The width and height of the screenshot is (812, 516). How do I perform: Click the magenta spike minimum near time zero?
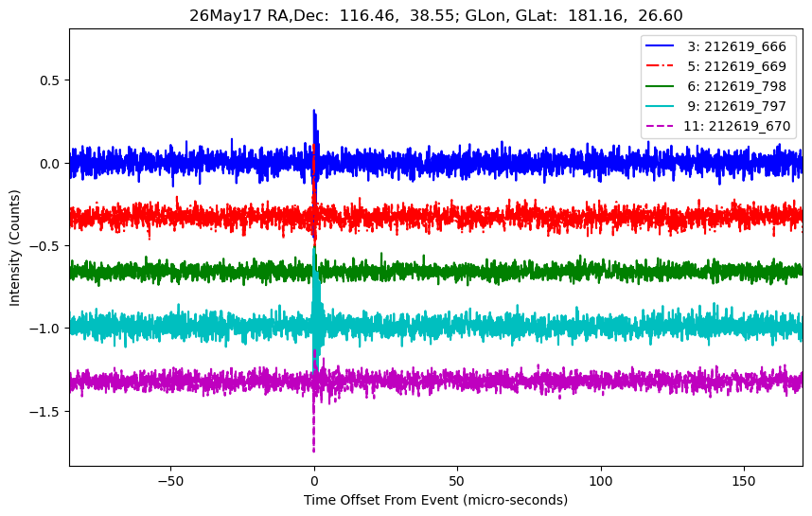pyautogui.click(x=313, y=451)
